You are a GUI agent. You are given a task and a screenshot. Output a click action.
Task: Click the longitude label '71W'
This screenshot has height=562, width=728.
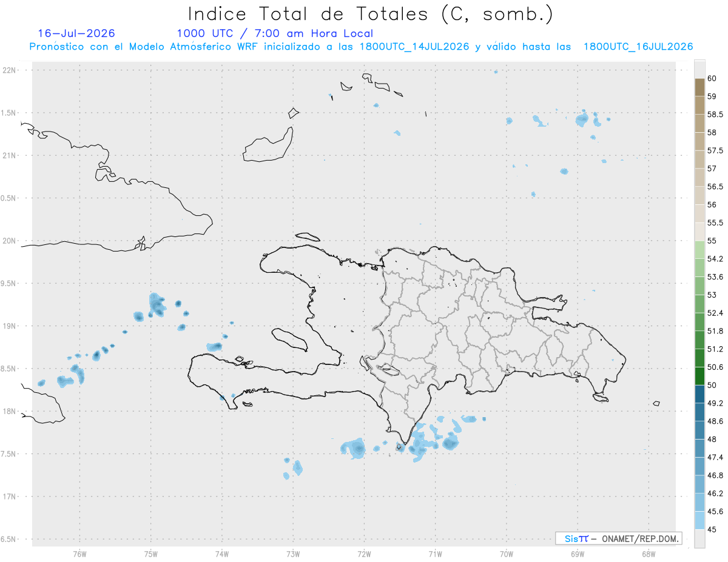(x=435, y=554)
